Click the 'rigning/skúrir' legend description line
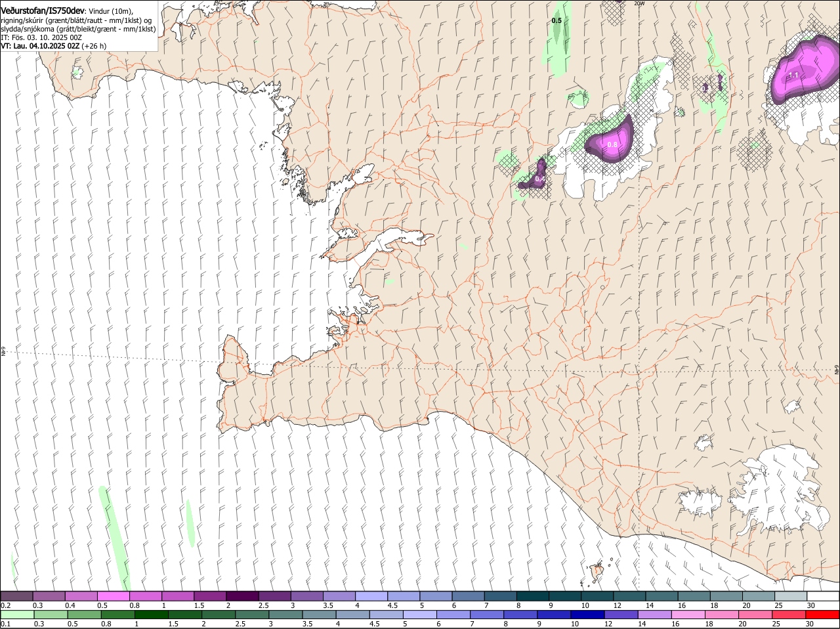This screenshot has width=840, height=629. (75, 20)
